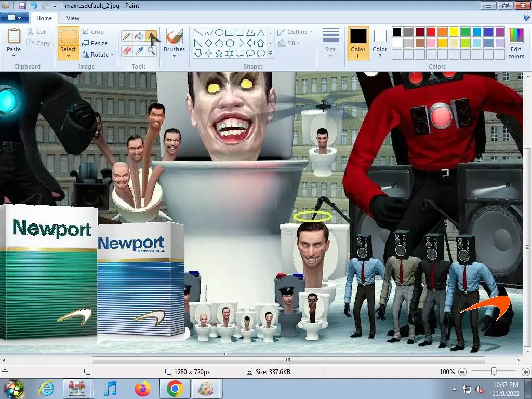Viewport: 532px width, 399px height.
Task: Click the scroll shapes down arrow
Action: pyautogui.click(x=270, y=43)
